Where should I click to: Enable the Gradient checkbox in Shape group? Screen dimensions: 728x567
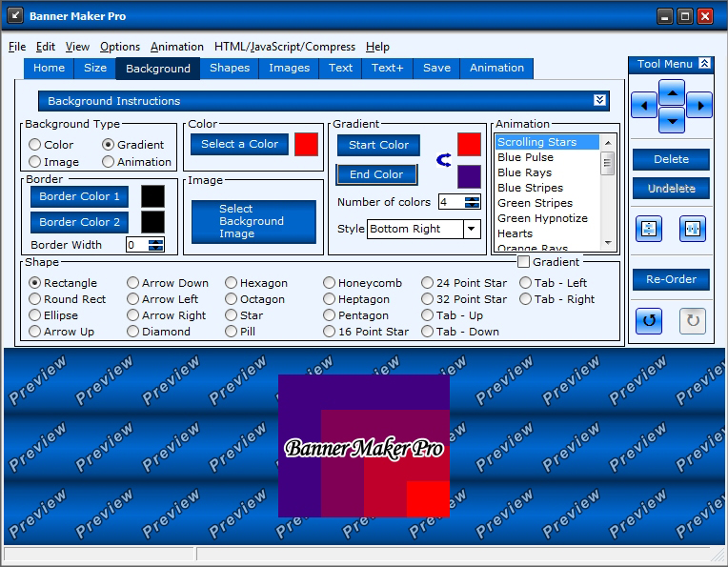click(523, 262)
